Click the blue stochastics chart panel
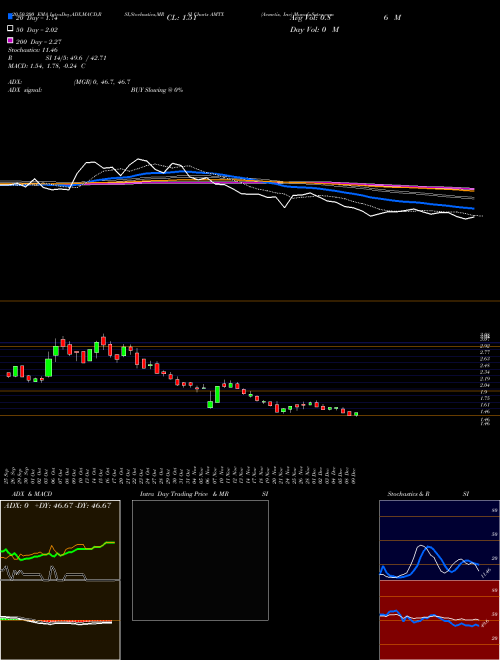This screenshot has height=660, width=500. 439,540
